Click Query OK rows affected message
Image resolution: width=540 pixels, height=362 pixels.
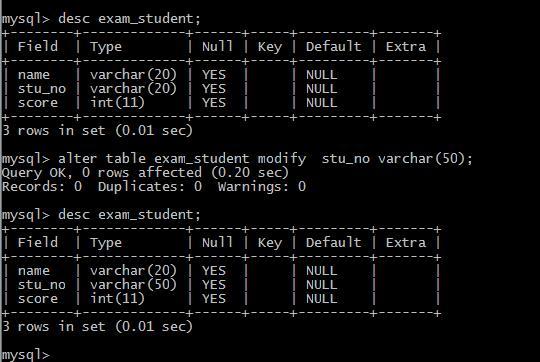(x=145, y=173)
